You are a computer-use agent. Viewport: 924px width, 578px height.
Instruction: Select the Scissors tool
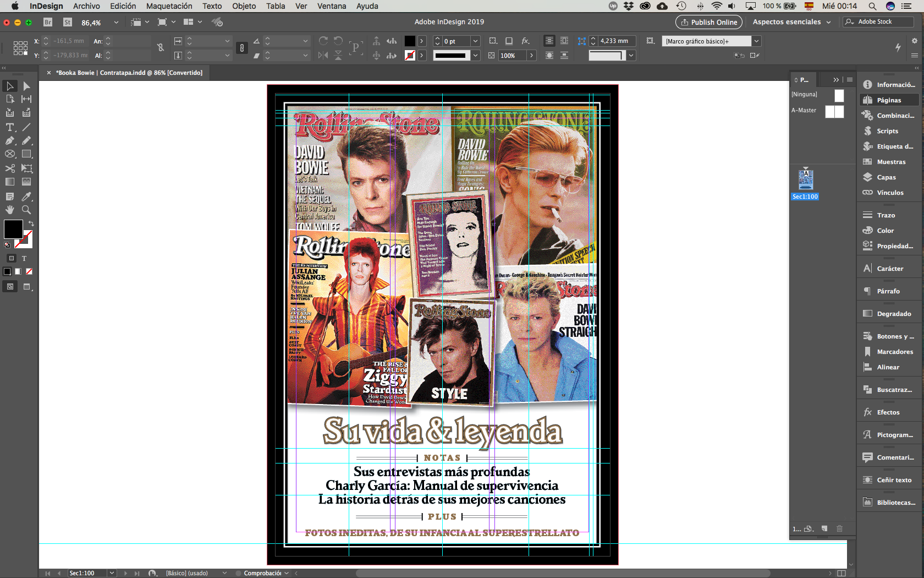pyautogui.click(x=10, y=168)
